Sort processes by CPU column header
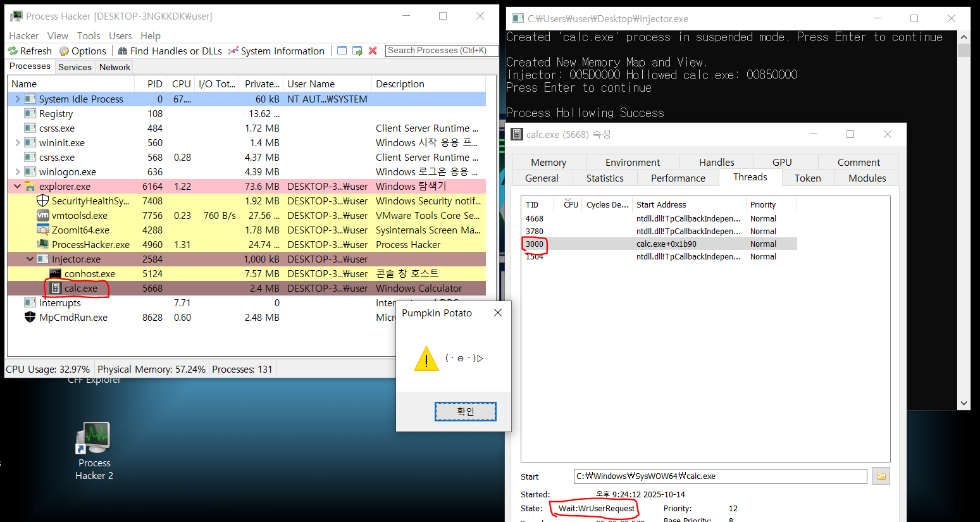Viewport: 980px width, 522px height. pos(181,84)
